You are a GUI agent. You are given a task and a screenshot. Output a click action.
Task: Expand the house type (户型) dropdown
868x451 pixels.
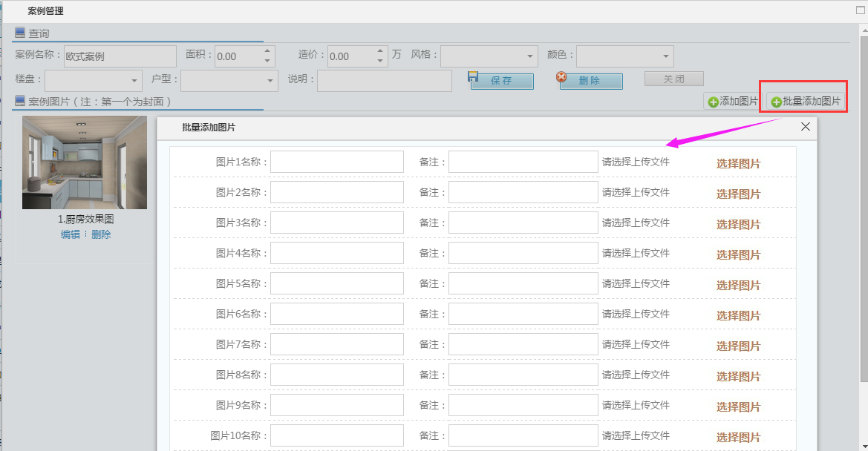[270, 80]
